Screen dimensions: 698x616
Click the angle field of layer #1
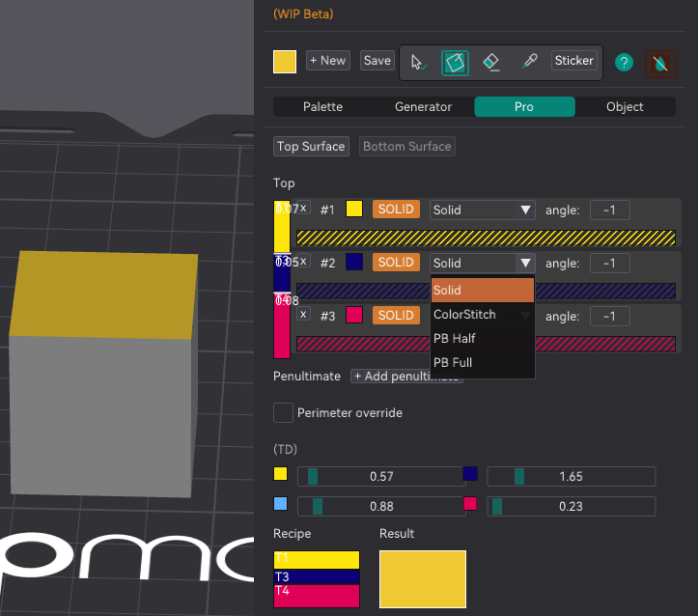[610, 210]
